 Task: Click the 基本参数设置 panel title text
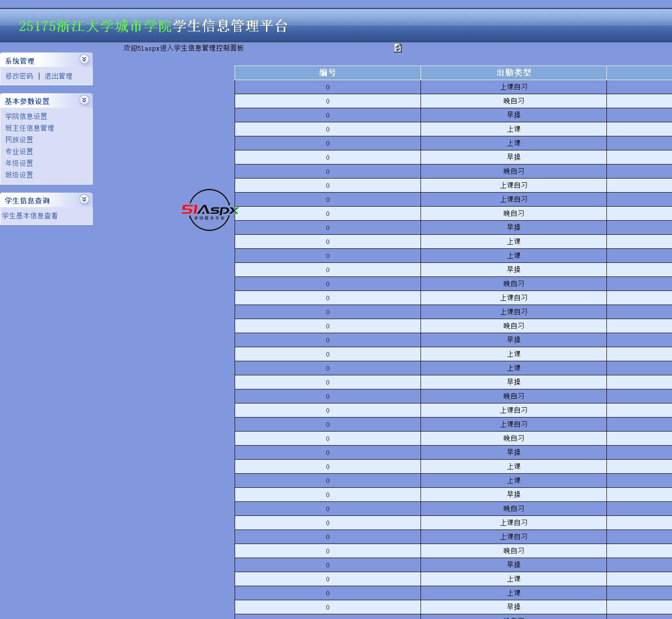pyautogui.click(x=27, y=101)
